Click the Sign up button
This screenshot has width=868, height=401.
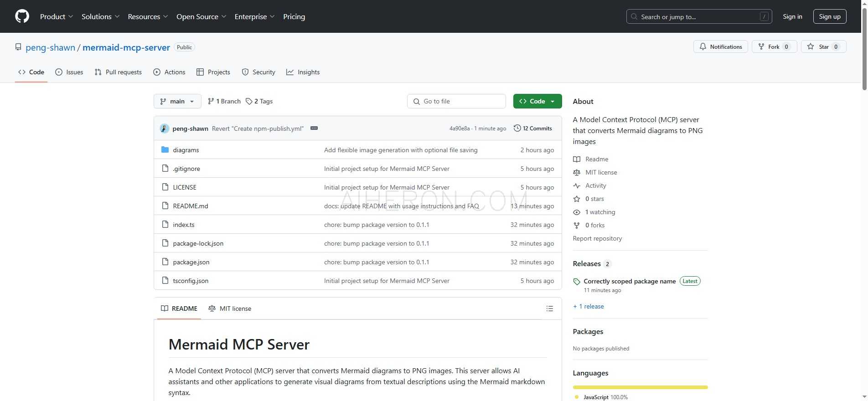tap(830, 16)
